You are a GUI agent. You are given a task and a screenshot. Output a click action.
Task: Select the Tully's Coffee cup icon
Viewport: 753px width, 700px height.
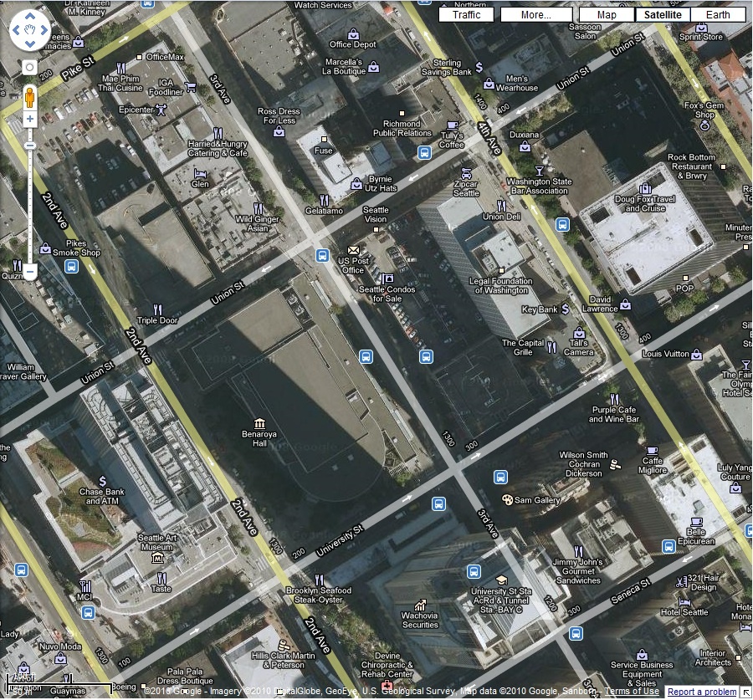point(452,125)
